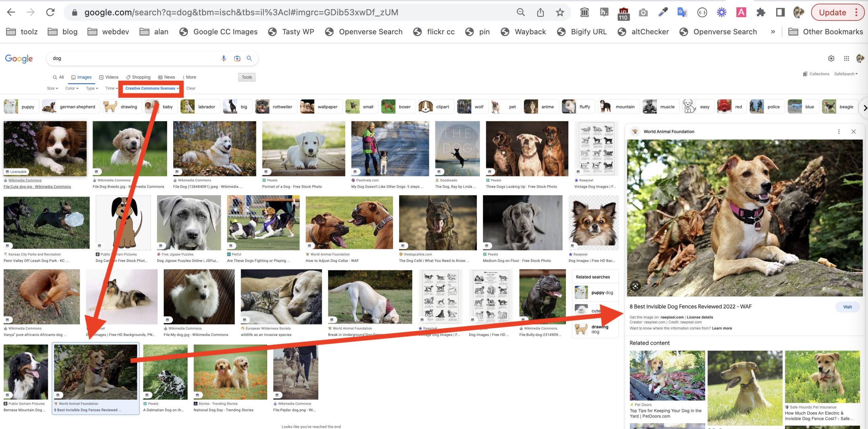Open the Chrome extensions puzzle icon
This screenshot has height=429, width=868.
761,13
